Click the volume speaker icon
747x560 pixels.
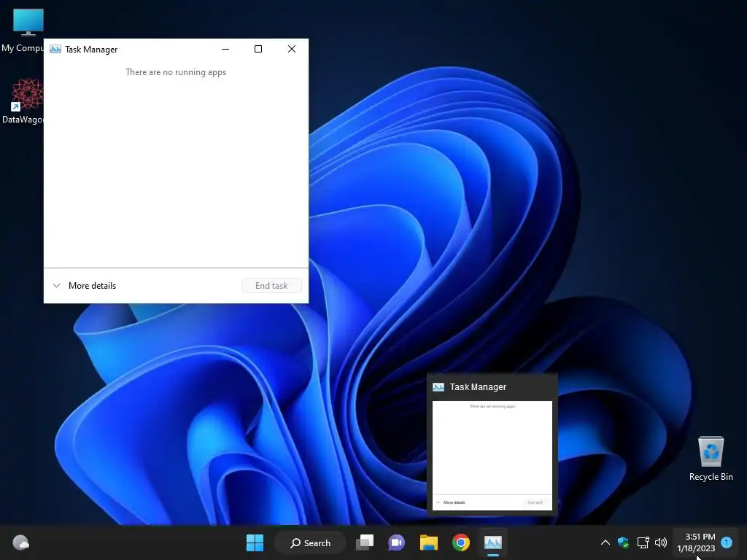(661, 542)
